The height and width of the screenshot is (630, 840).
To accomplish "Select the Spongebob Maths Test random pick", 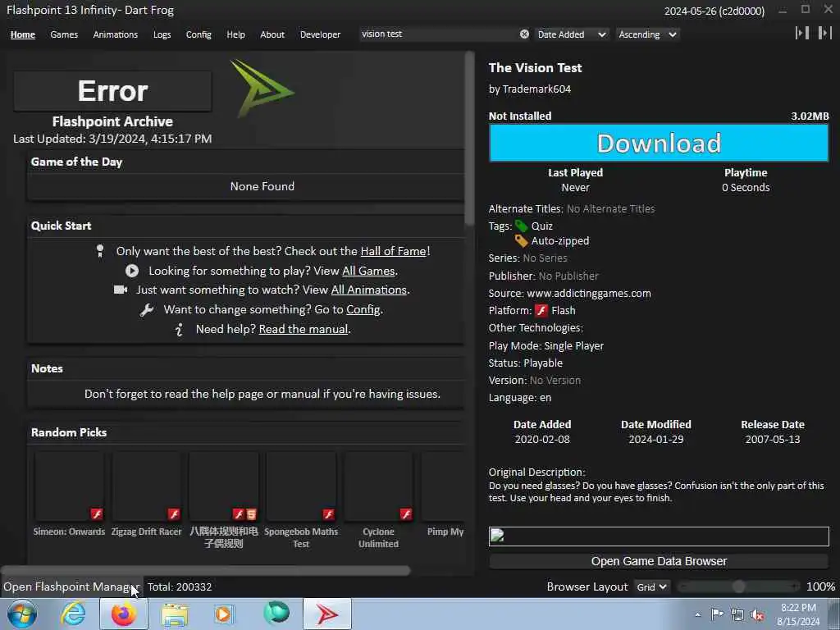I will [301, 500].
